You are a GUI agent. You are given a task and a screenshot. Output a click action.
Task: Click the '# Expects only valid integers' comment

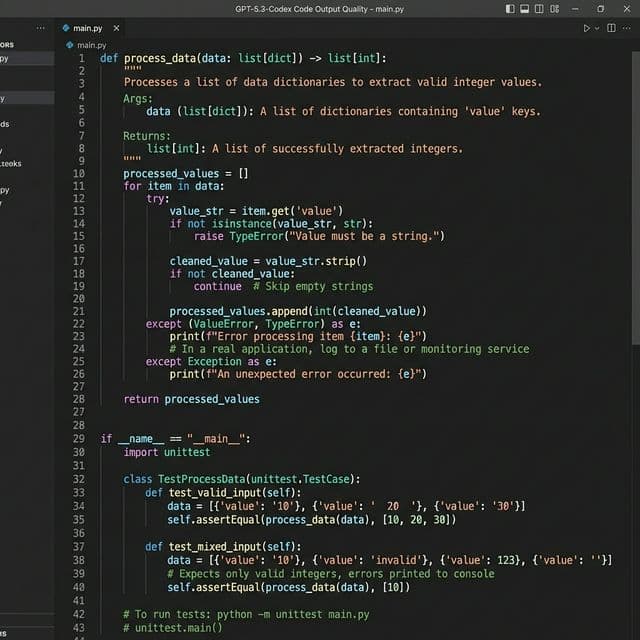point(331,574)
